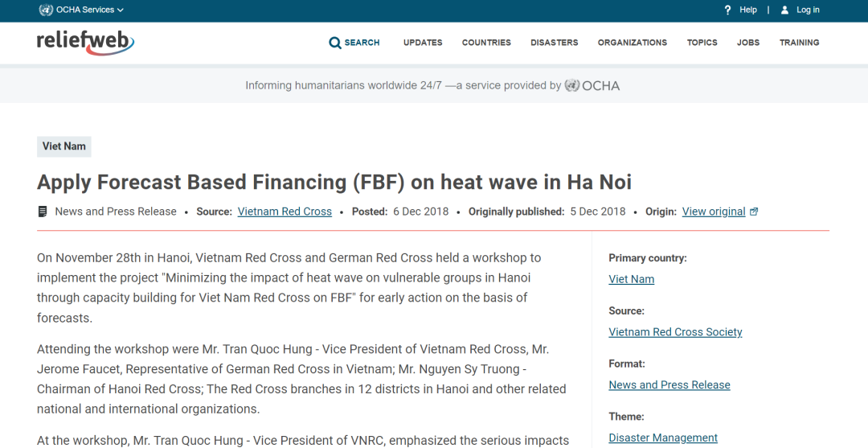Click the UN emblem beside OCHA Services
Viewport: 868px width, 448px height.
[x=46, y=10]
